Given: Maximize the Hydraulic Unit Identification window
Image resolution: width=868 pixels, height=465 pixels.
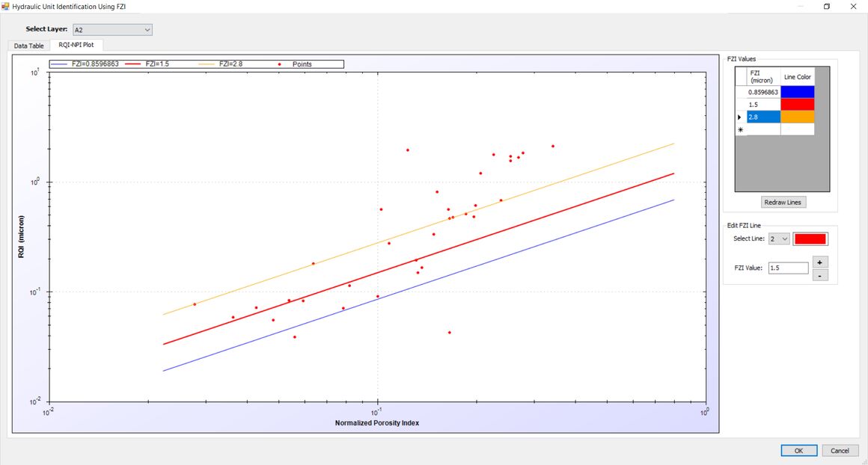Looking at the screenshot, I should coord(827,6).
